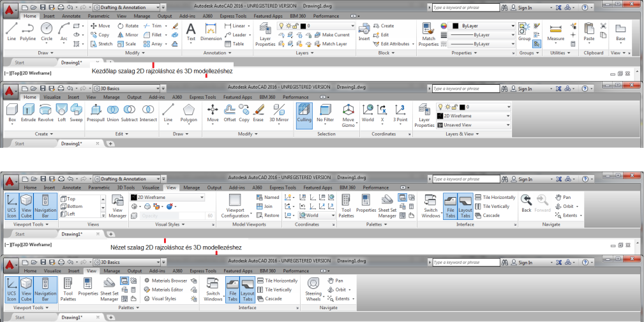Click the Materials Editor button

click(164, 289)
